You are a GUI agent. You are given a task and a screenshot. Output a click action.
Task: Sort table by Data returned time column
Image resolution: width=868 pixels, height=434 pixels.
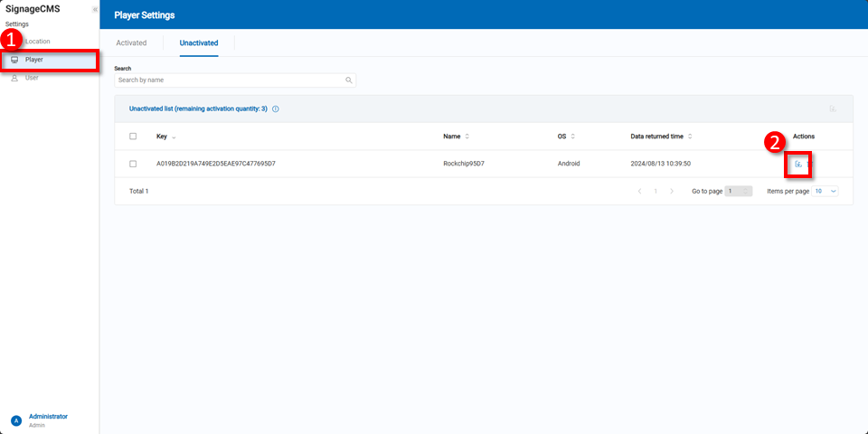point(662,137)
